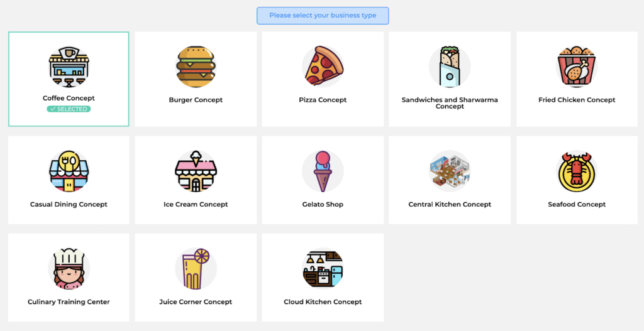Click the Burger Concept label
The height and width of the screenshot is (331, 644).
click(196, 100)
